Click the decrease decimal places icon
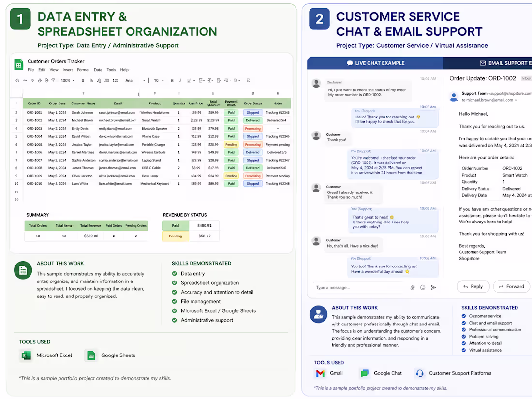Viewport: 532px width, 399px height. point(99,81)
